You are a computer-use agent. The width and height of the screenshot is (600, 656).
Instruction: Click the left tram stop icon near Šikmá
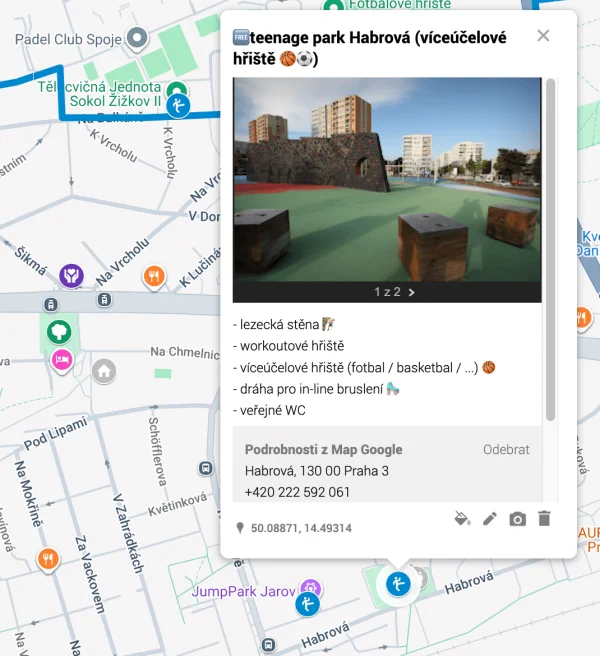[x=51, y=305]
